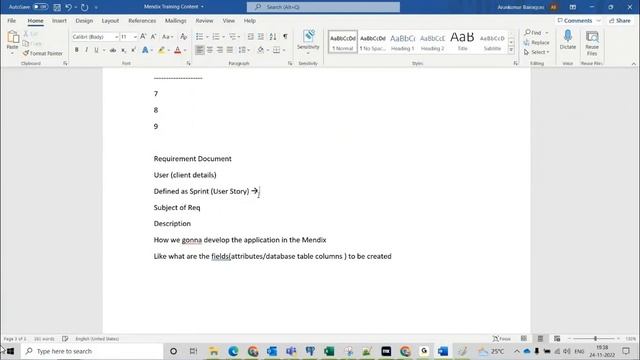Switch to the Review tab
Viewport: 640px width, 360px height.
[x=204, y=20]
